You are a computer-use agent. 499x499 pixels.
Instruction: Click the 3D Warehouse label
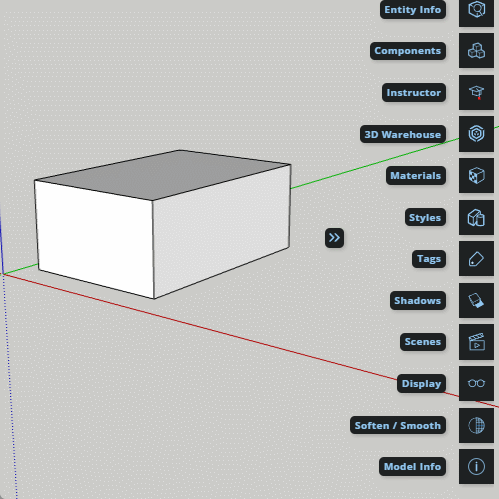(403, 134)
